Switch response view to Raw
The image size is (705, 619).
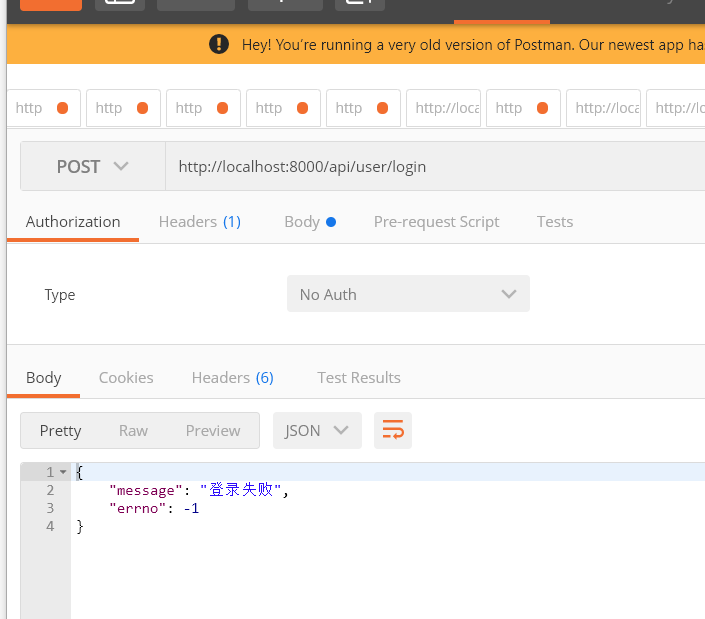pos(133,430)
